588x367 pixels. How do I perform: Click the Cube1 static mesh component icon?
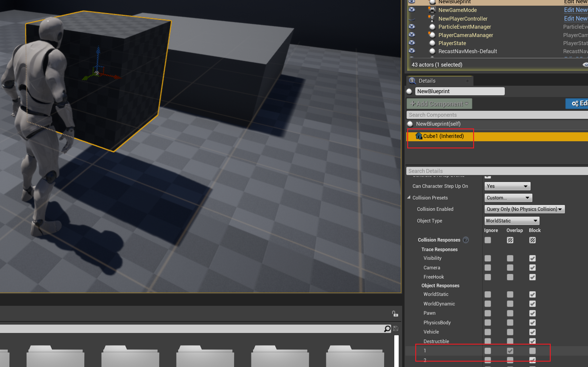(x=419, y=136)
